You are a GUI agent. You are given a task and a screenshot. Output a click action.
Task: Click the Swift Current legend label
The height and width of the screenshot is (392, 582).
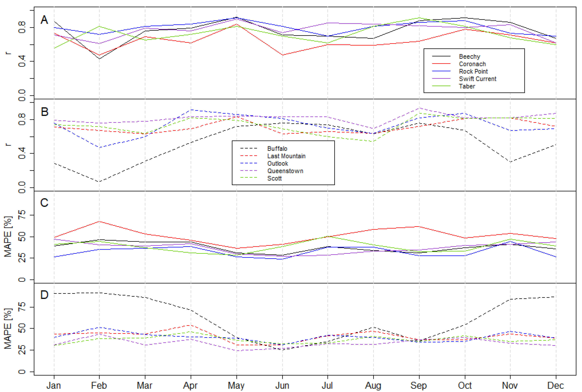coord(477,79)
